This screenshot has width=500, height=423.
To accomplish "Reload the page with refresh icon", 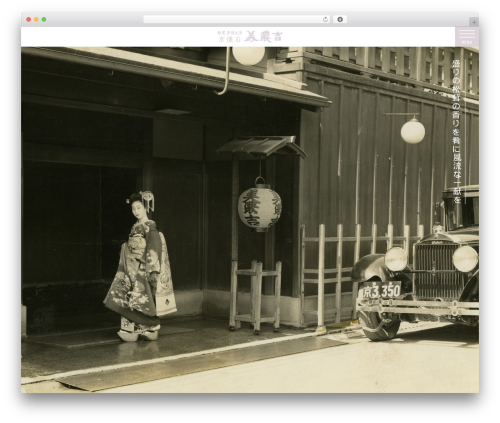I will [x=325, y=19].
